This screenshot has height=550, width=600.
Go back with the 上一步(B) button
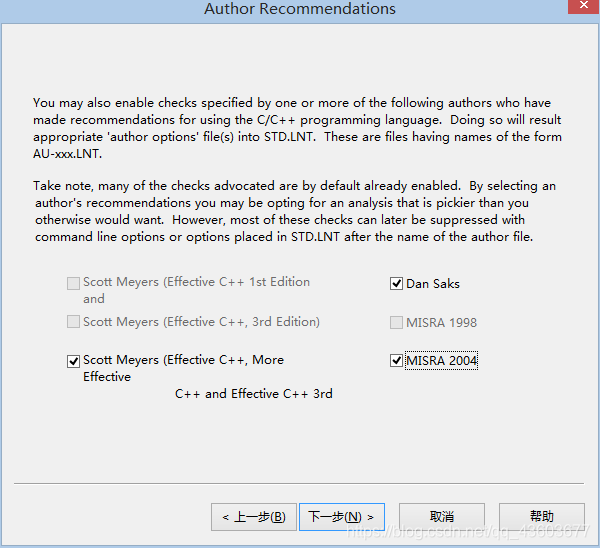coord(254,517)
